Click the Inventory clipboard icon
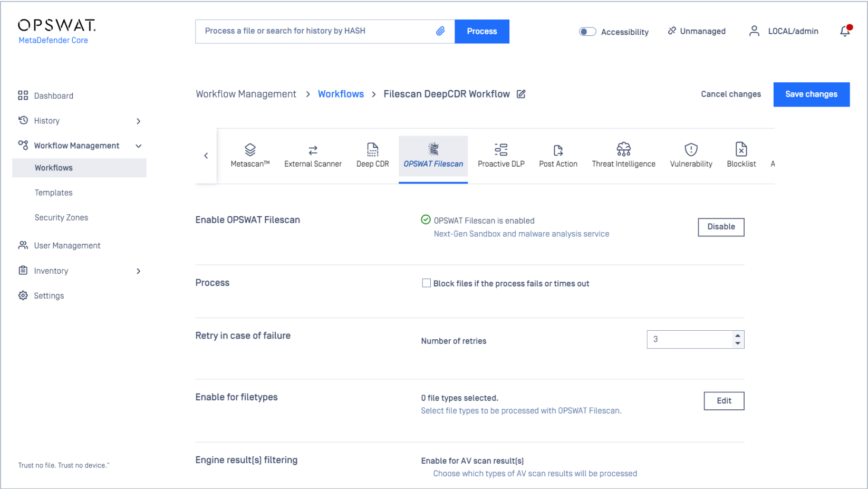 click(x=23, y=271)
